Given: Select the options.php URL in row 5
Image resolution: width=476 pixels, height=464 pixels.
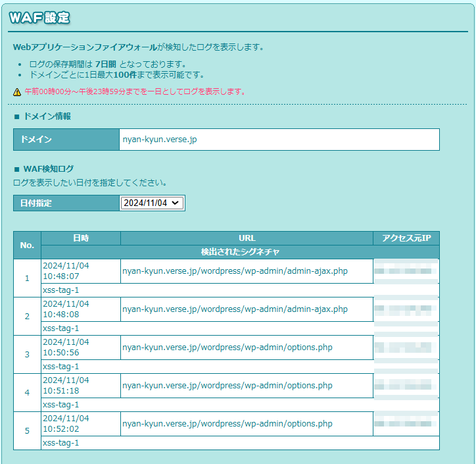Looking at the screenshot, I should pyautogui.click(x=227, y=424).
